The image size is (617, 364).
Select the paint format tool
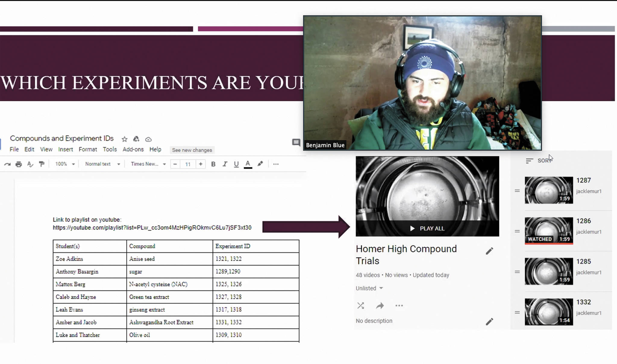(x=42, y=164)
